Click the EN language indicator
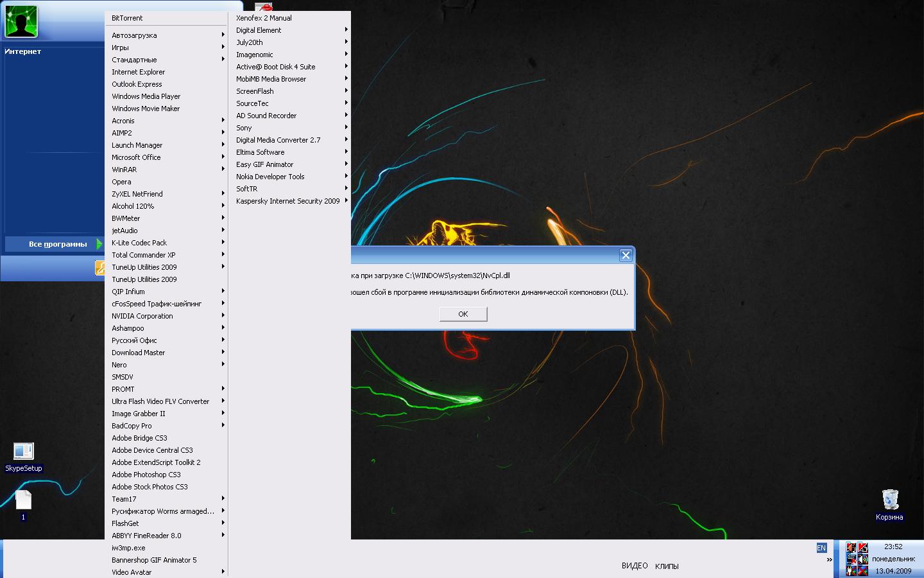This screenshot has height=578, width=924. (x=821, y=548)
